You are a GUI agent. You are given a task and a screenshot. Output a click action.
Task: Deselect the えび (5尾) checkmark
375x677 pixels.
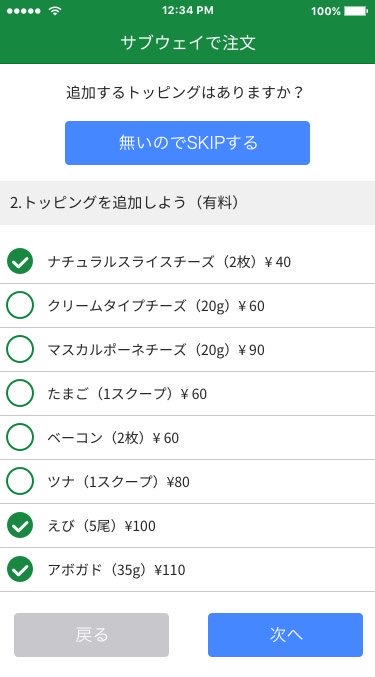(20, 525)
